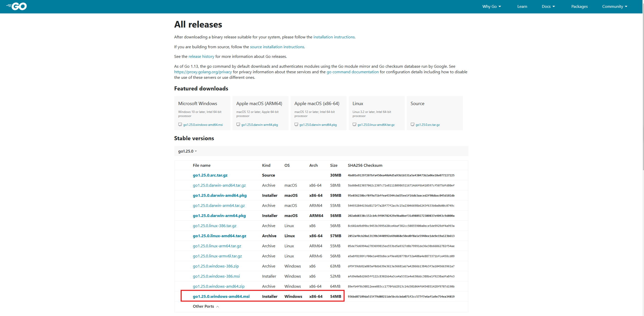Click go1.25.0.linux-amd64.tar.gz in the table
The width and height of the screenshot is (644, 316).
pyautogui.click(x=220, y=236)
